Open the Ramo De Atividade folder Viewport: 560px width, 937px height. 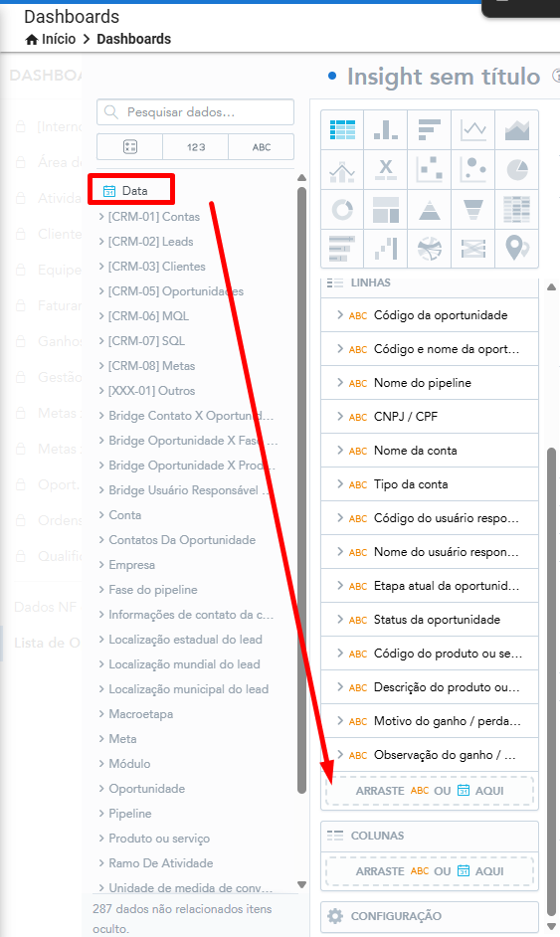[x=155, y=863]
